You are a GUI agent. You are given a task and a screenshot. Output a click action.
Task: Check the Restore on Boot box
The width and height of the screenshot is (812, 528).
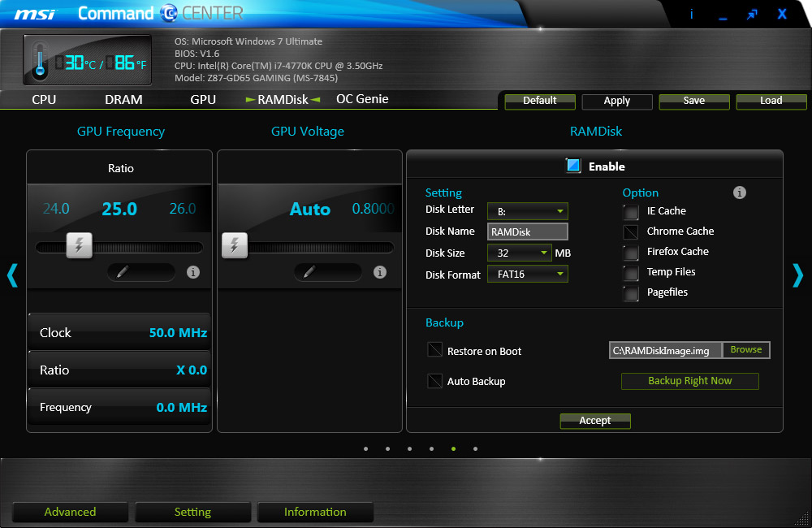(434, 351)
